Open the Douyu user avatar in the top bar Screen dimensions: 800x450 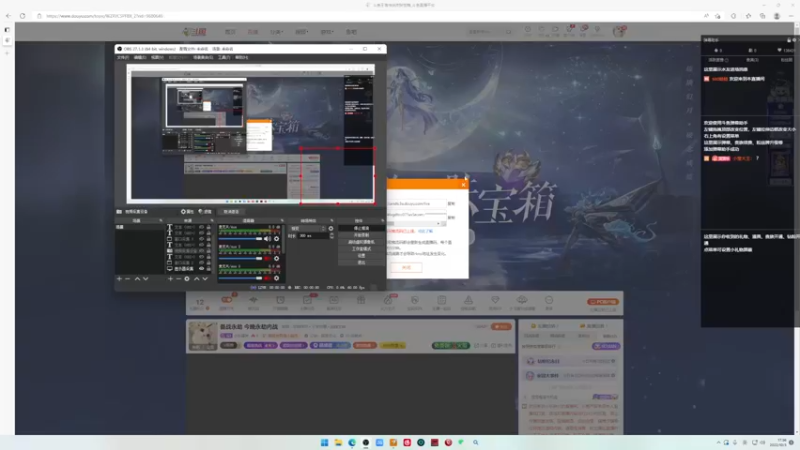(619, 32)
